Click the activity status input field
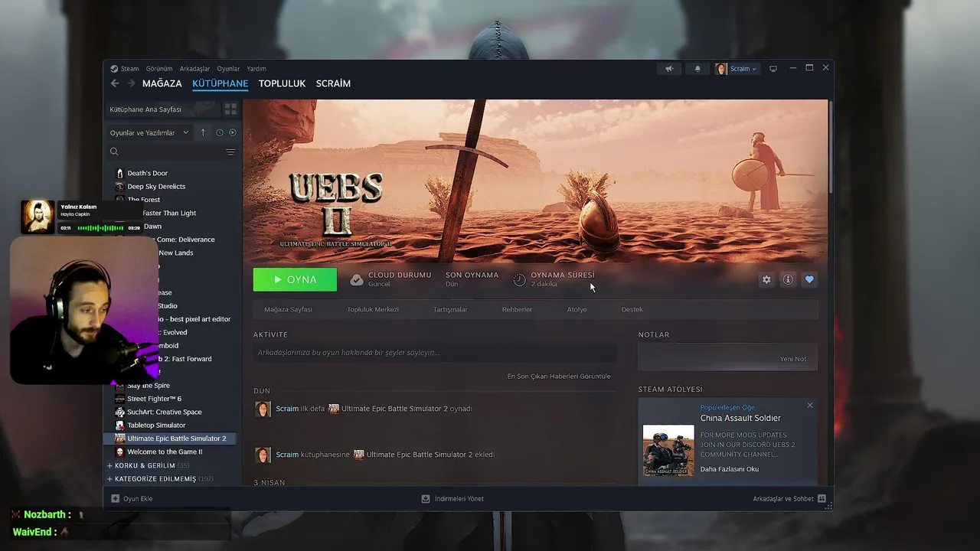980x551 pixels. (x=434, y=353)
